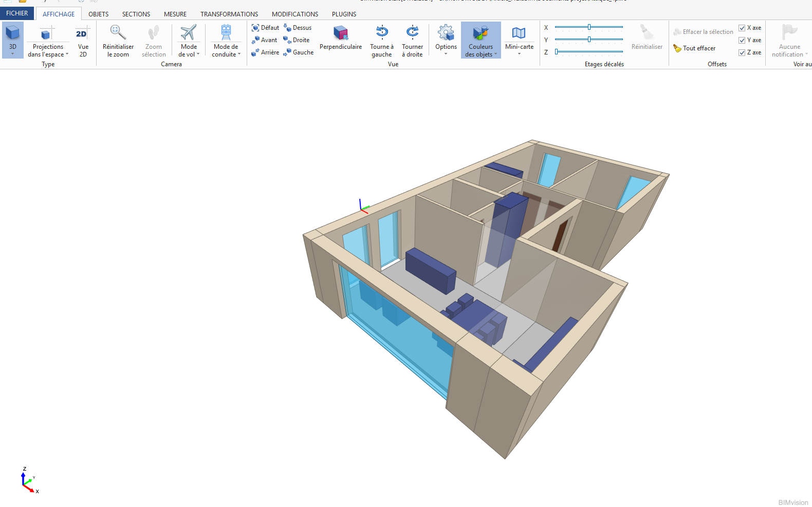Set view to Gauche
The height and width of the screenshot is (507, 812).
[298, 52]
